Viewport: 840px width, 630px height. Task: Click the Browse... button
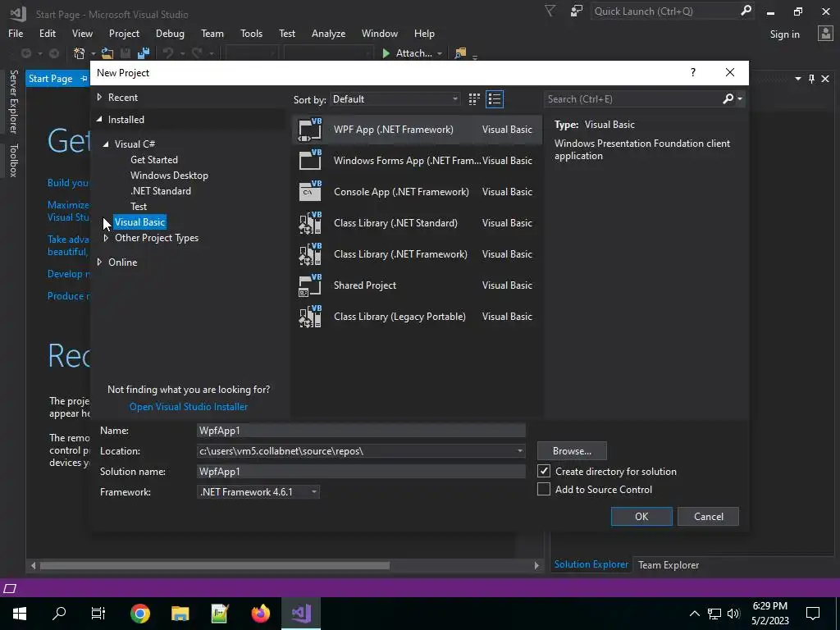tap(572, 451)
